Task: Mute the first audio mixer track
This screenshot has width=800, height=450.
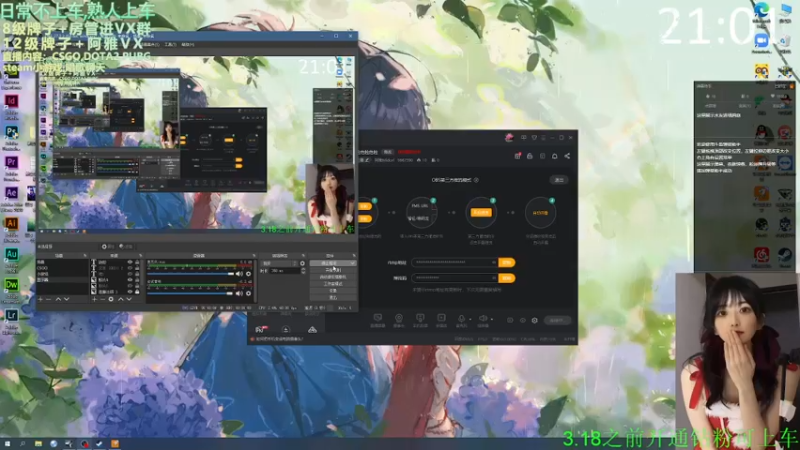Action: pyautogui.click(x=239, y=273)
